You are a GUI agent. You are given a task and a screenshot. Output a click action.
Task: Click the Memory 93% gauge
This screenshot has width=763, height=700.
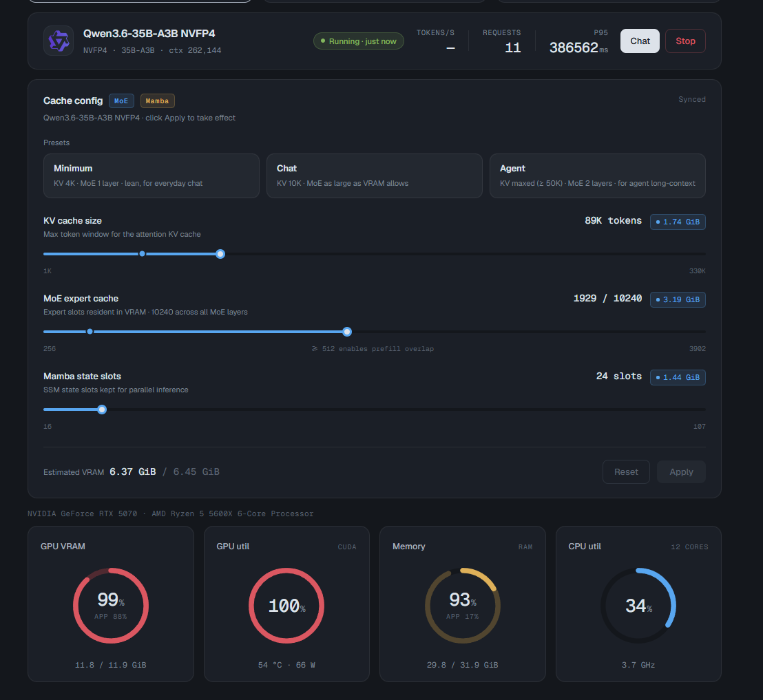(x=462, y=606)
